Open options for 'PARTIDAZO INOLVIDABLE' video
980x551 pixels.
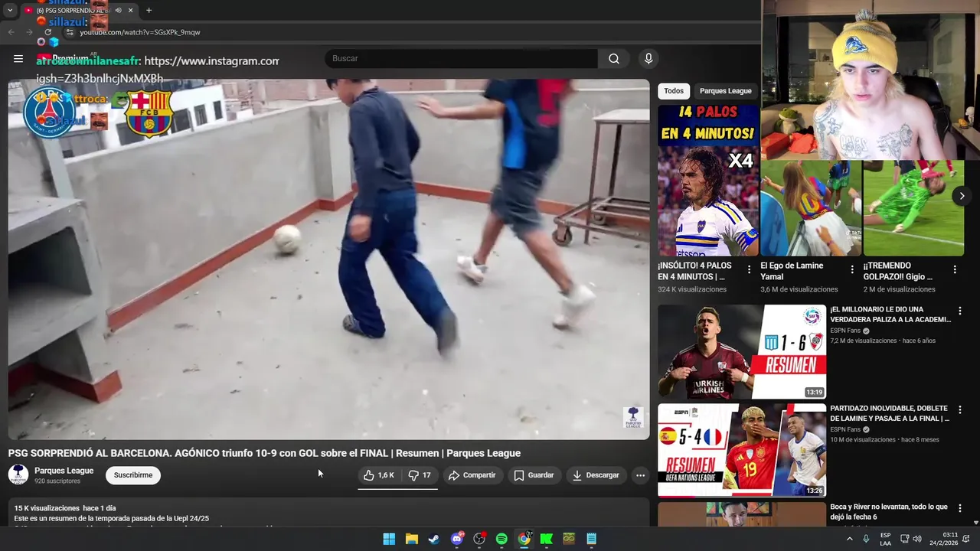click(960, 409)
